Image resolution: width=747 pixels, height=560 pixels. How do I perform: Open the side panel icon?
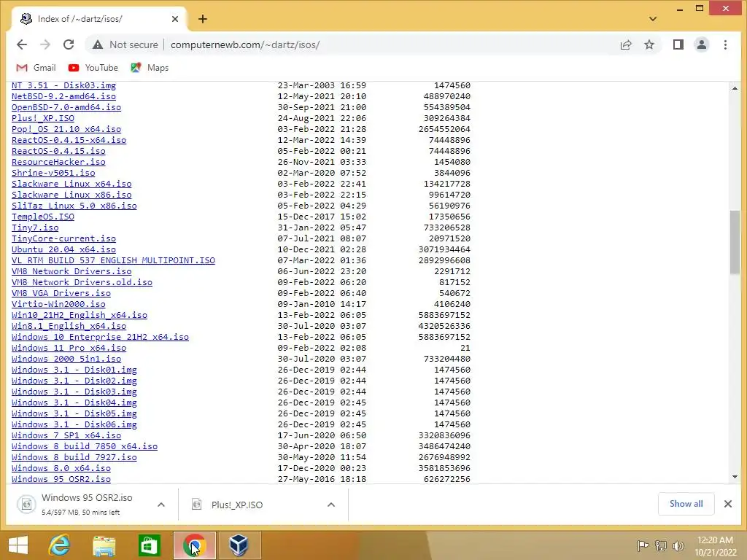pos(678,44)
